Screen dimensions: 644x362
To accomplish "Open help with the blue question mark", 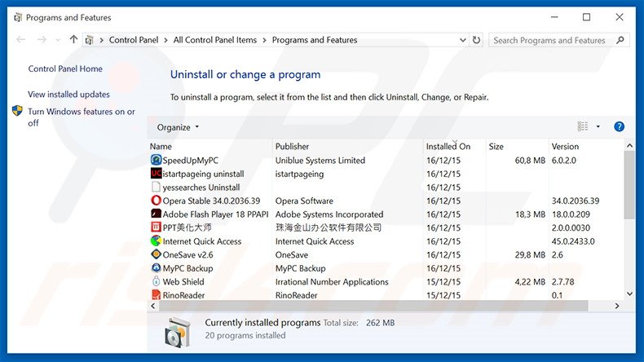I will pyautogui.click(x=619, y=126).
